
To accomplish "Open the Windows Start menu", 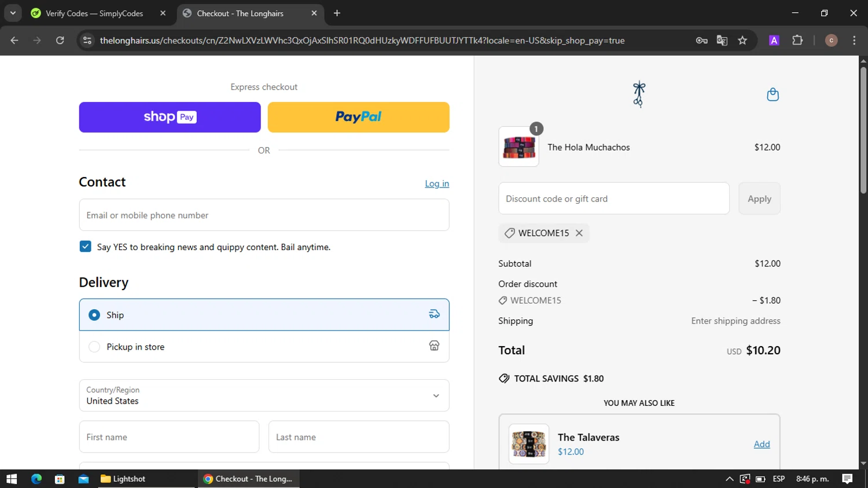I will click(x=12, y=479).
